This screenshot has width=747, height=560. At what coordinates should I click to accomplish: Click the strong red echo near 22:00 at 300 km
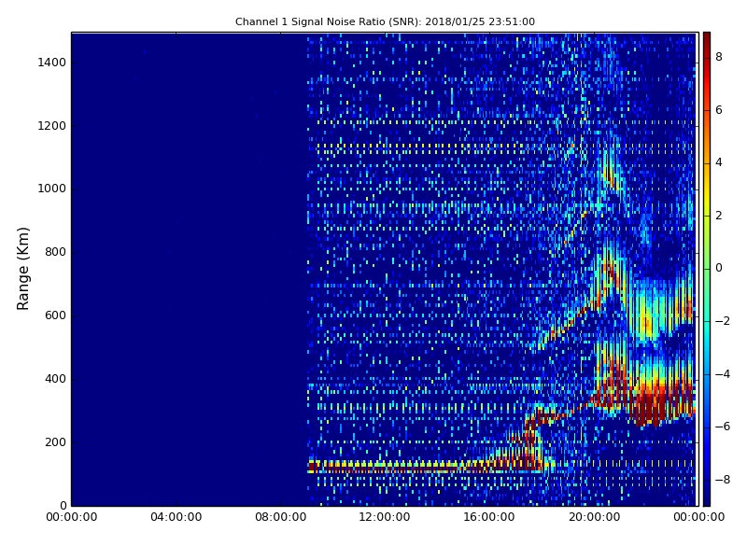pyautogui.click(x=648, y=405)
